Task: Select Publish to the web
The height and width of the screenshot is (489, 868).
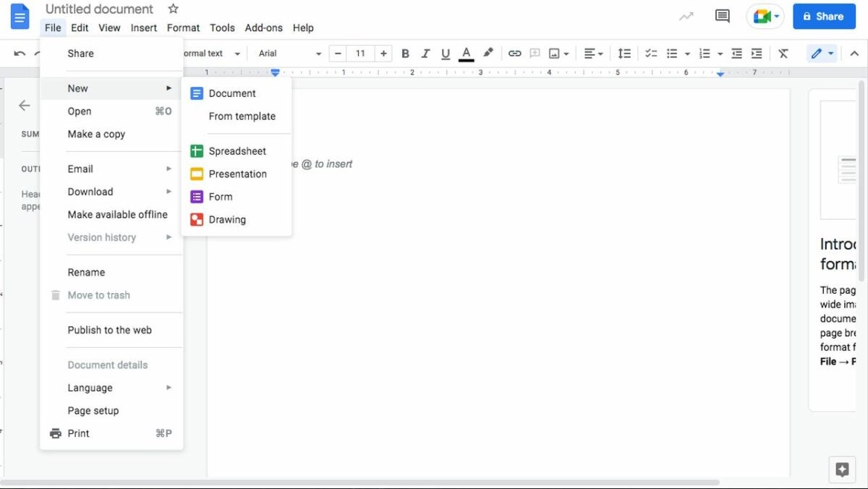Action: pos(111,330)
